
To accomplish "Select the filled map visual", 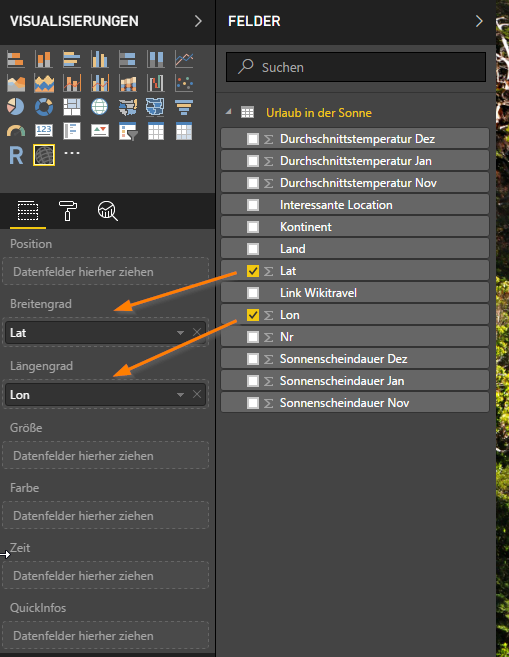I will coord(128,107).
